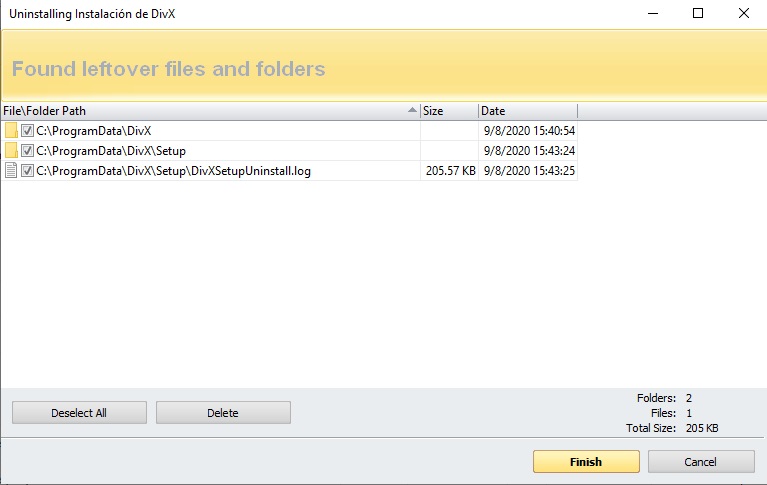This screenshot has width=767, height=485.
Task: Click the 15:40:54 date entry
Action: [528, 131]
